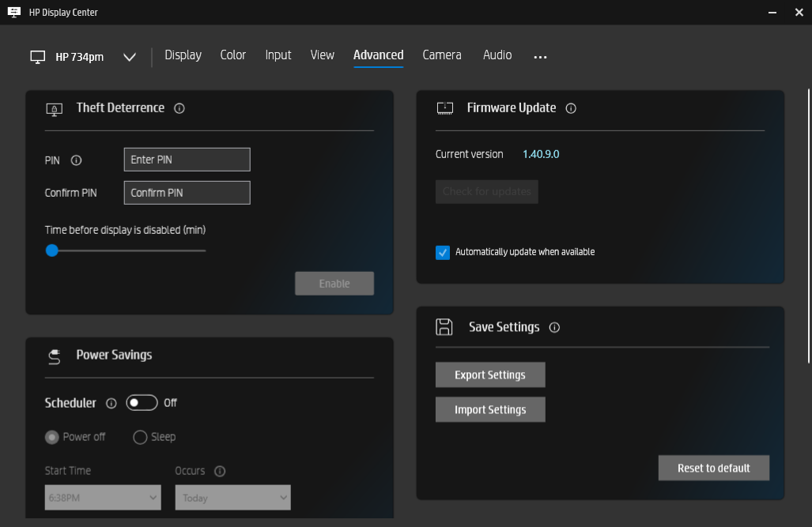Show info tooltip next to PIN label
The height and width of the screenshot is (527, 812).
coord(76,160)
